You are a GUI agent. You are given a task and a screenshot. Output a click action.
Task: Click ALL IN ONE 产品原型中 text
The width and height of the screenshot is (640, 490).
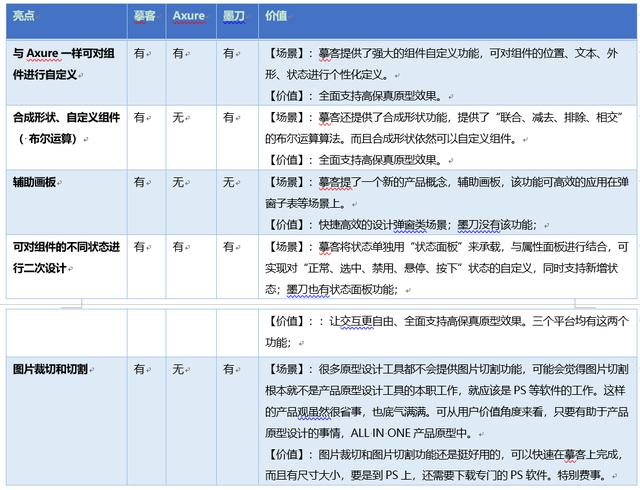[x=408, y=433]
